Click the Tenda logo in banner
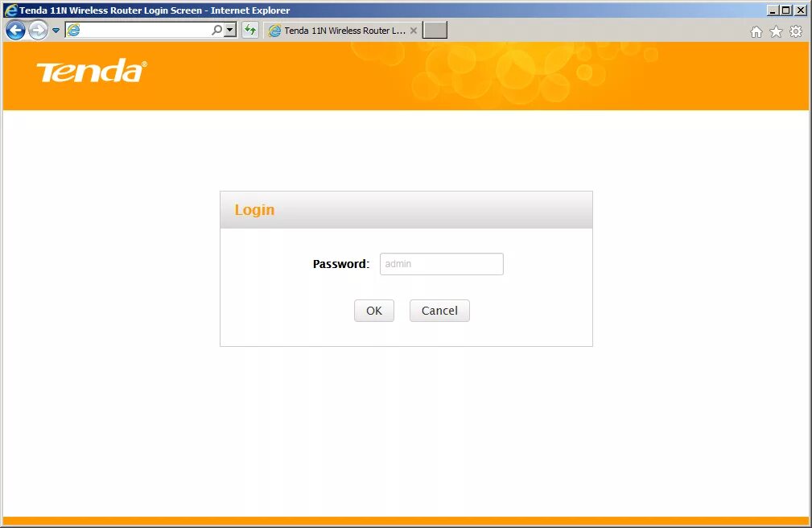The width and height of the screenshot is (812, 528). click(x=92, y=71)
